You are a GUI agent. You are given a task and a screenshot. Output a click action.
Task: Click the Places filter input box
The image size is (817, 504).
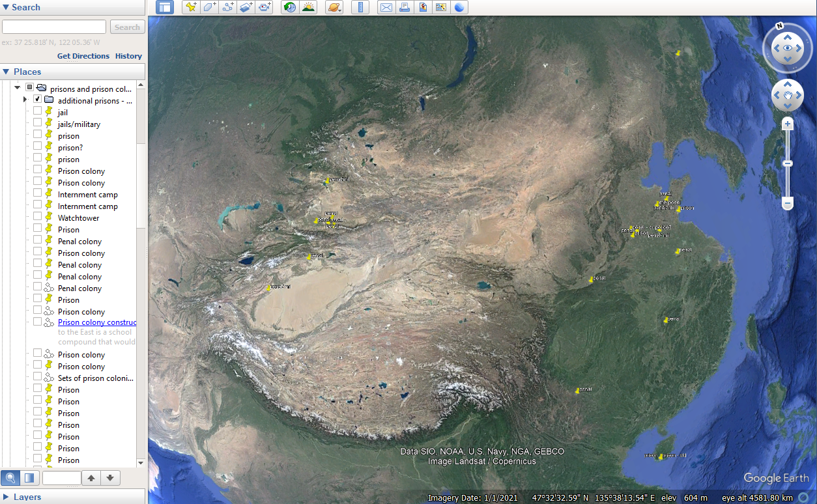(62, 478)
